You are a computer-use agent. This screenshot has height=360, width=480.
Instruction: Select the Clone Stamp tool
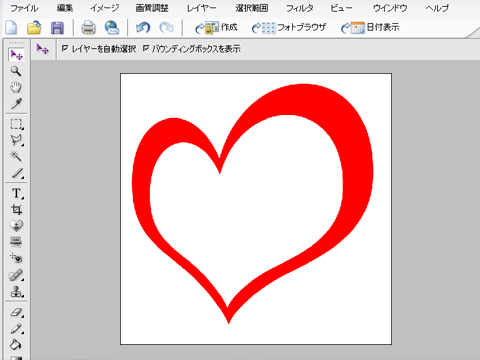(x=16, y=292)
